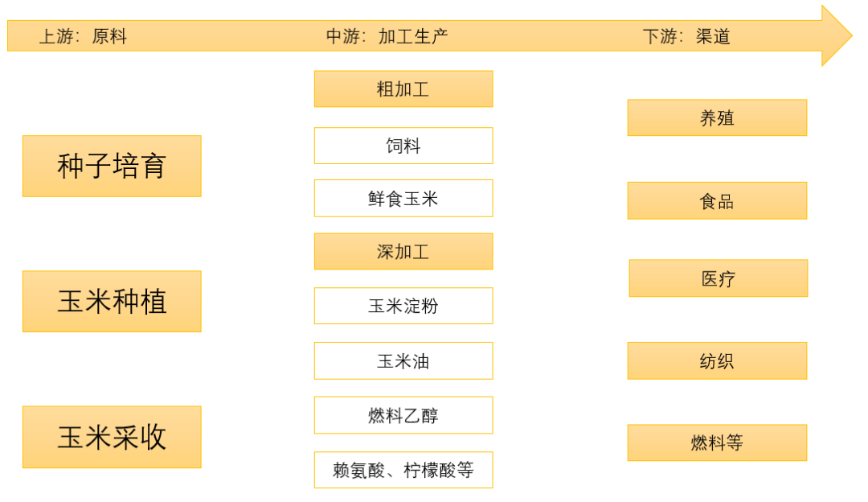Click the 深加工 header box
The width and height of the screenshot is (868, 502).
[403, 251]
